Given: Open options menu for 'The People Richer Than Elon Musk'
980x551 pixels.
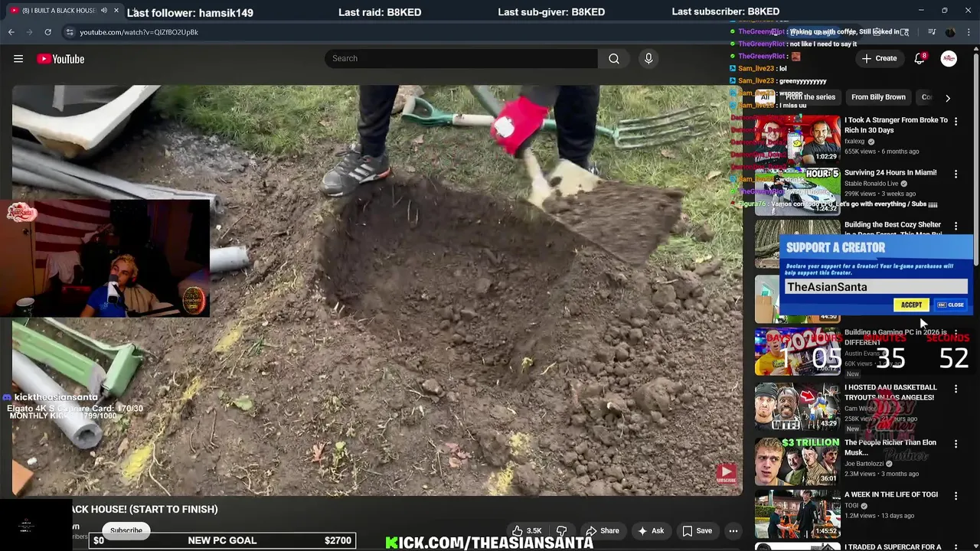Looking at the screenshot, I should tap(955, 444).
